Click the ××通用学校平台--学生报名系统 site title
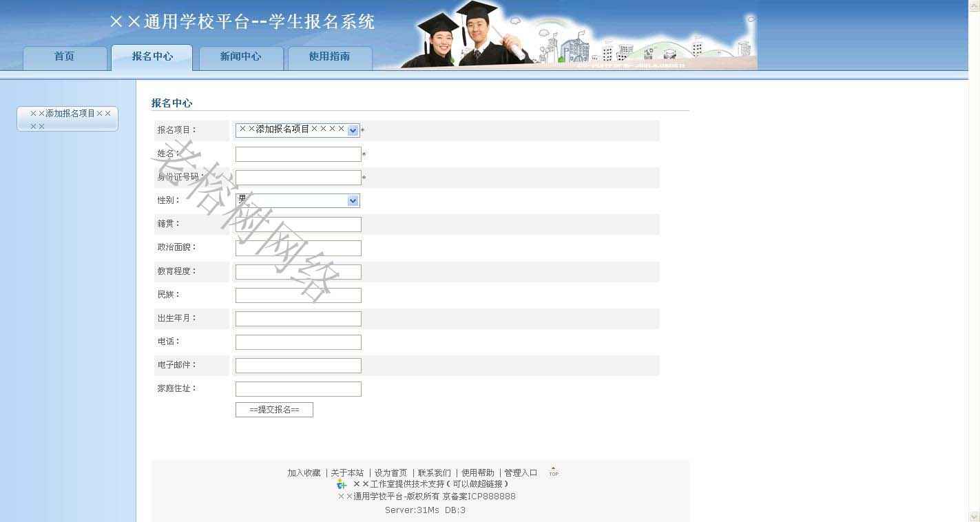Screen dimensions: 980x522 [242, 22]
